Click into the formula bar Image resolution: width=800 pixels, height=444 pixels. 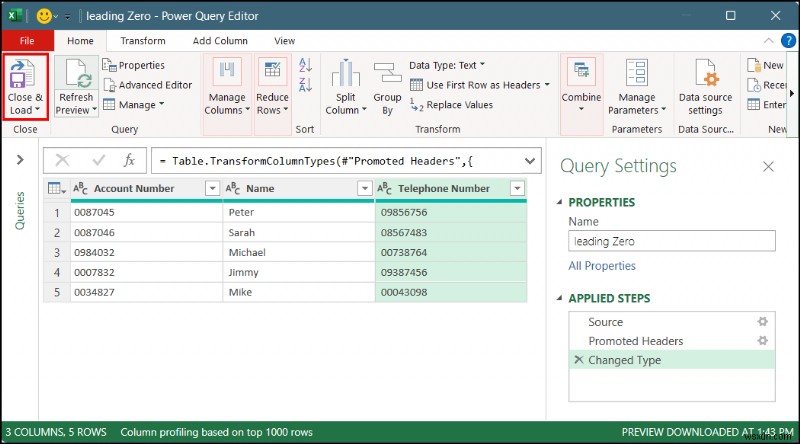pos(337,161)
